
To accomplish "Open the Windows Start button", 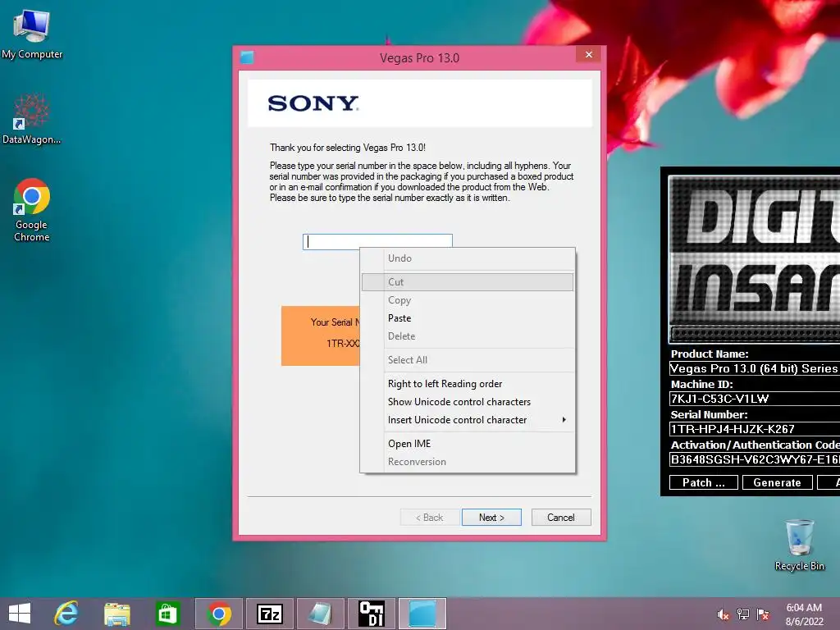I will pyautogui.click(x=20, y=614).
